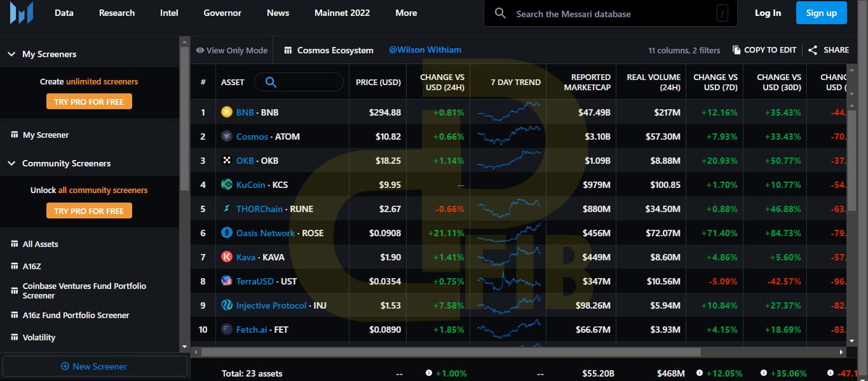Open the News menu
This screenshot has height=381, width=868.
tap(278, 13)
